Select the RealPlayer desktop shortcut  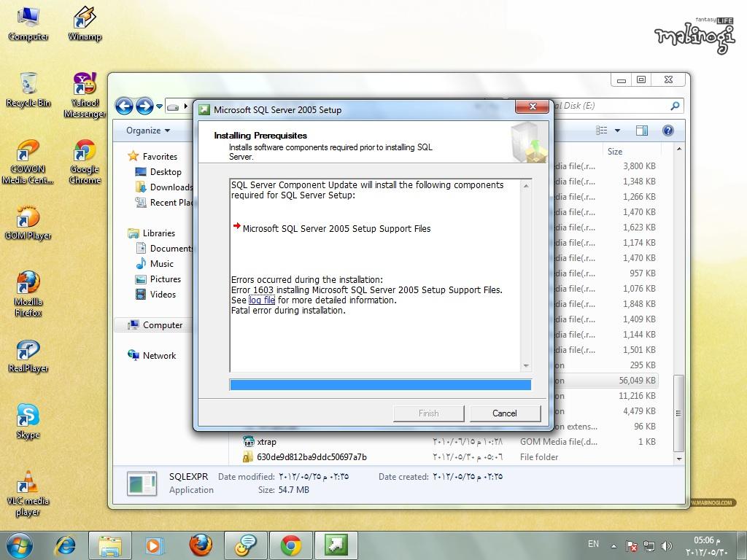(28, 356)
